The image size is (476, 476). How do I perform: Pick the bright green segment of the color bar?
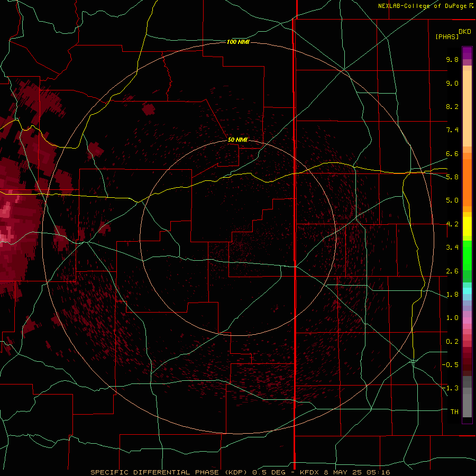point(467,255)
